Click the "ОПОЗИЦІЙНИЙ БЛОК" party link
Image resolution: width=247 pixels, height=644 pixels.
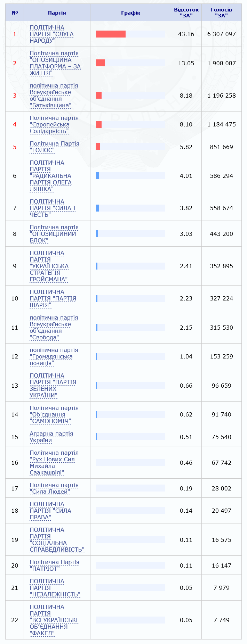tap(54, 234)
